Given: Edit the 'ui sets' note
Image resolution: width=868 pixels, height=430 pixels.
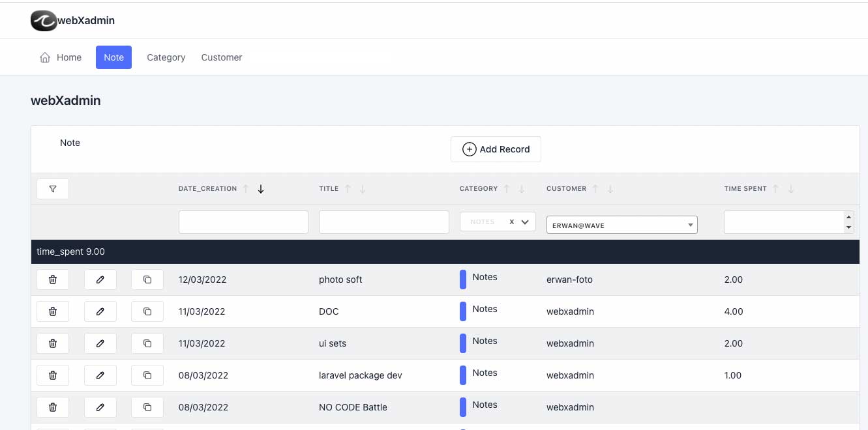Looking at the screenshot, I should 100,343.
